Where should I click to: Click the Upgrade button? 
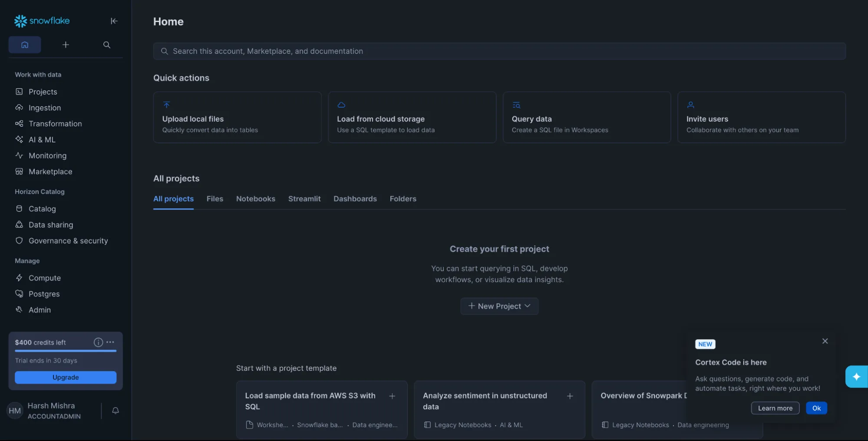[x=65, y=377]
